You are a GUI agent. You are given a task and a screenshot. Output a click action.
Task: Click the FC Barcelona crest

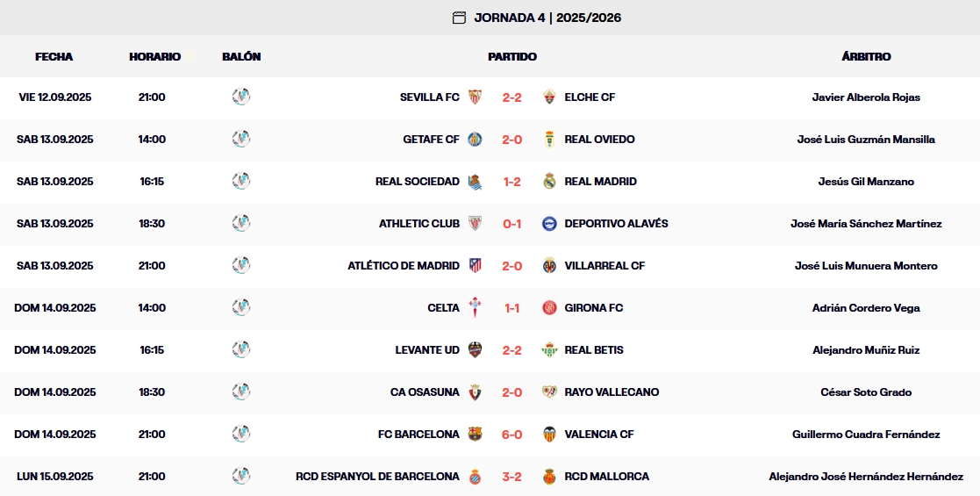point(475,435)
